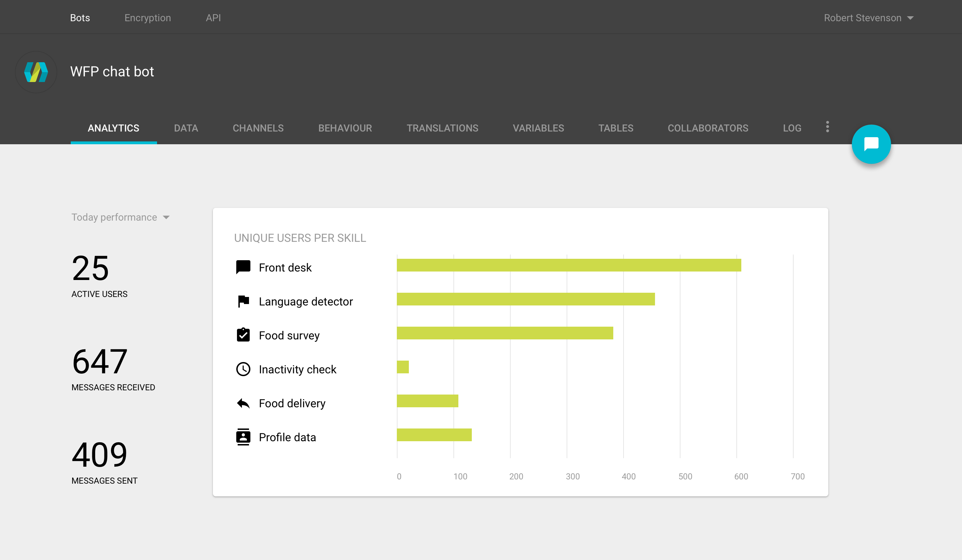Click the Language detector skill label
Screen dimensions: 962x560
coord(305,301)
